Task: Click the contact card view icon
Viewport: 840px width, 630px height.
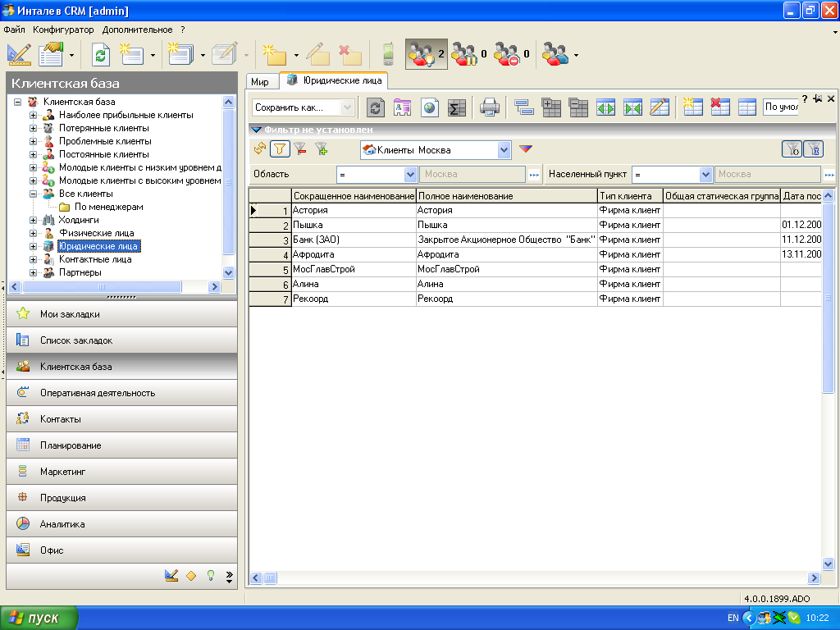Action: point(402,107)
